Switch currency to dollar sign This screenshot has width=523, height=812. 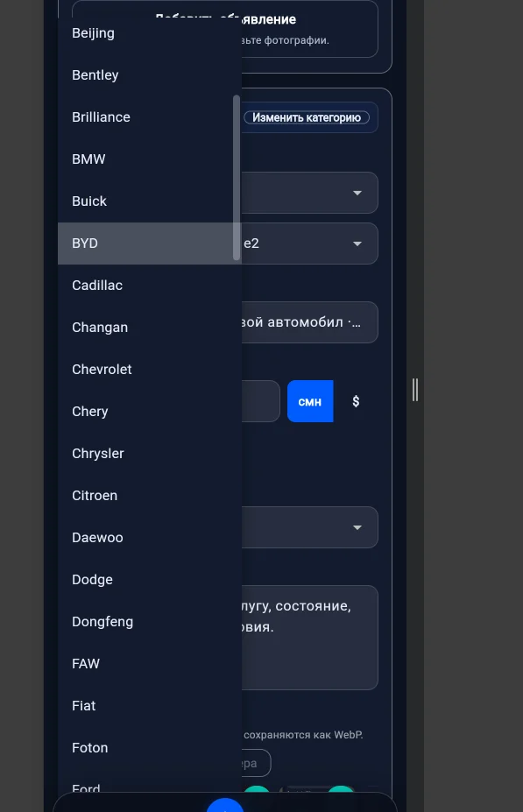point(356,401)
